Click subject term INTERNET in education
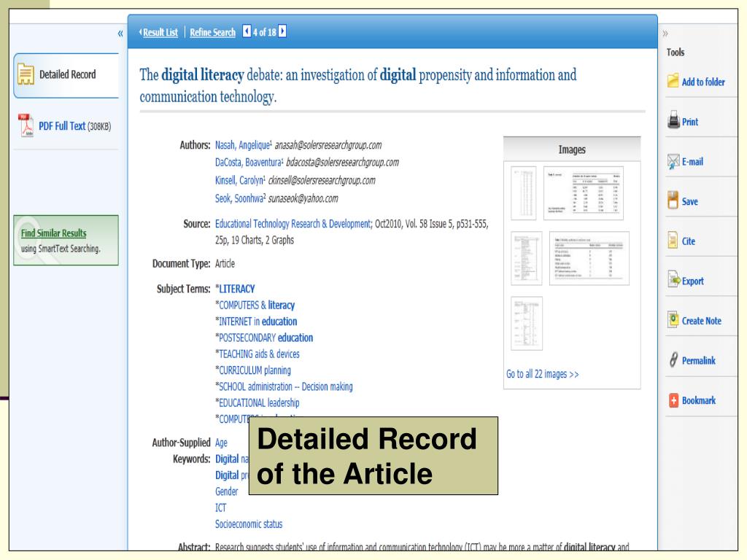This screenshot has width=747, height=560. click(x=258, y=322)
